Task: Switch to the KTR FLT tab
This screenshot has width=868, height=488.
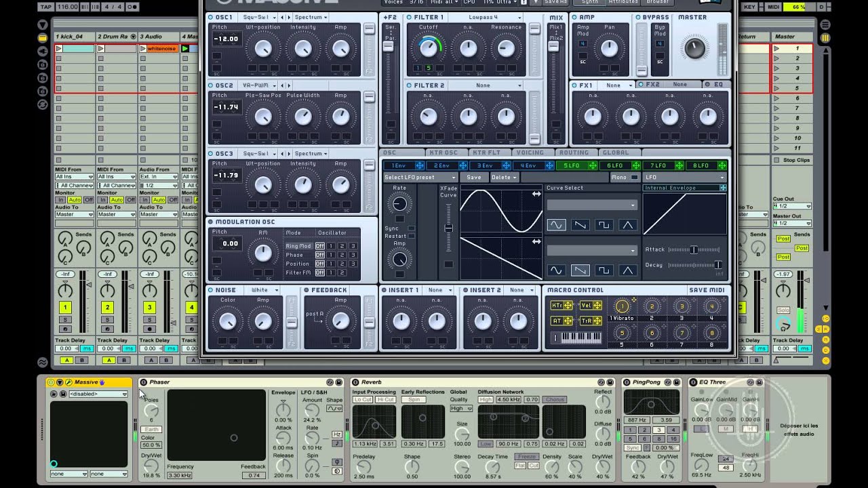Action: 488,152
